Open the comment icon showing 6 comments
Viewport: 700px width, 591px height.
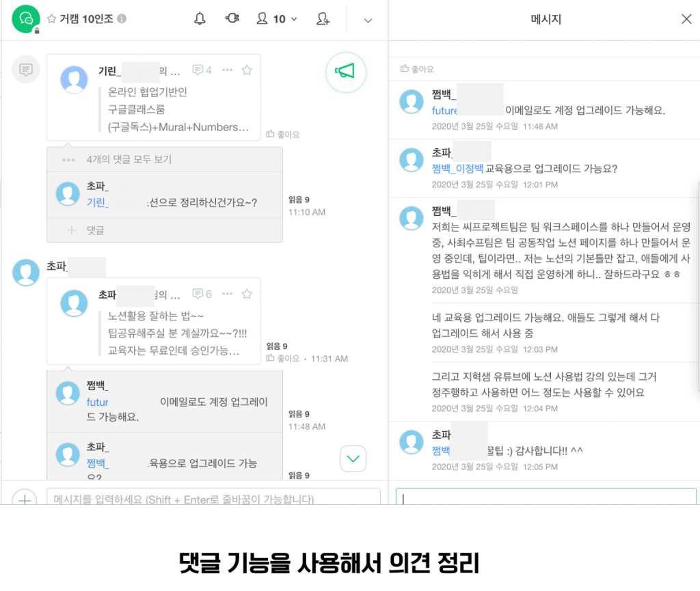(x=202, y=294)
